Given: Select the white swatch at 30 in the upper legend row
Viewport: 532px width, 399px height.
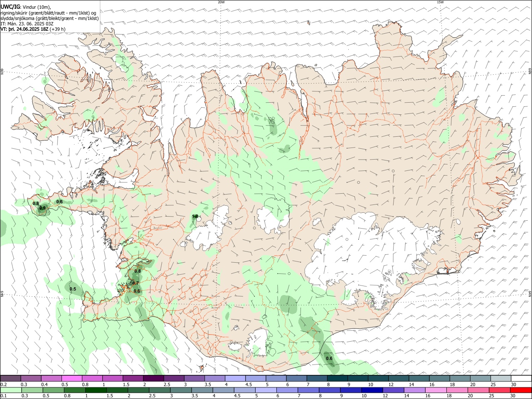Looking at the screenshot, I should click(x=522, y=379).
